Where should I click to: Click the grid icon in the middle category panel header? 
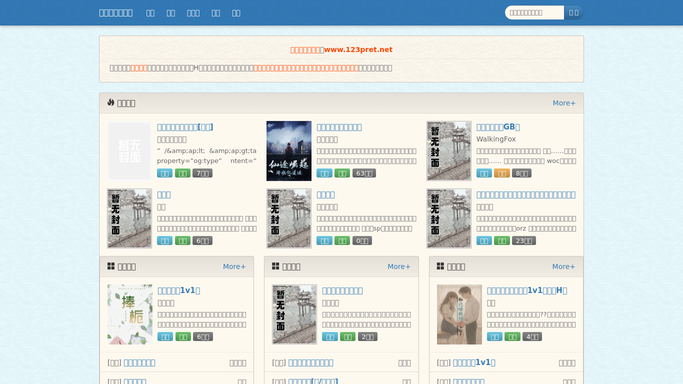276,266
